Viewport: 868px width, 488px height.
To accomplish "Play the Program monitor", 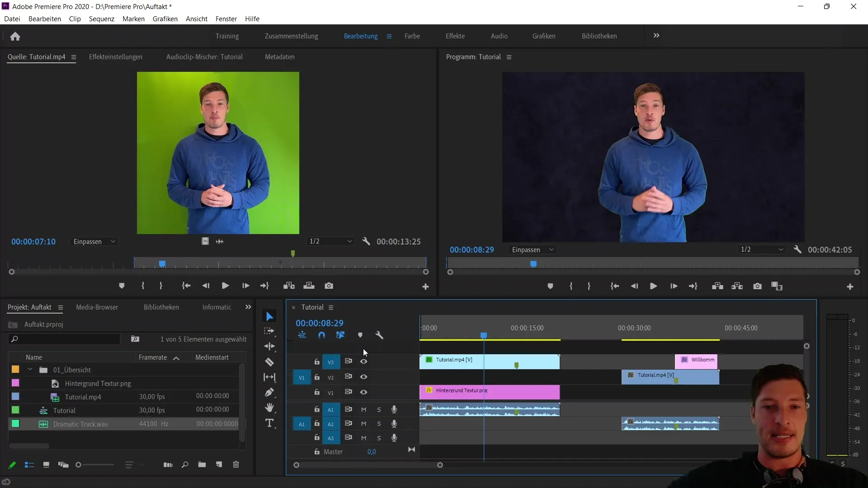I will pyautogui.click(x=653, y=286).
